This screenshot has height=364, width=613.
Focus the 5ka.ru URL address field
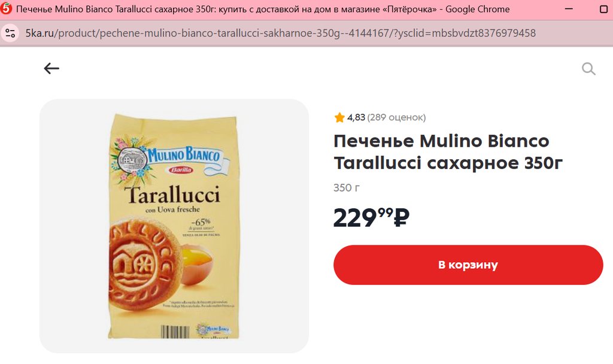[x=280, y=34]
